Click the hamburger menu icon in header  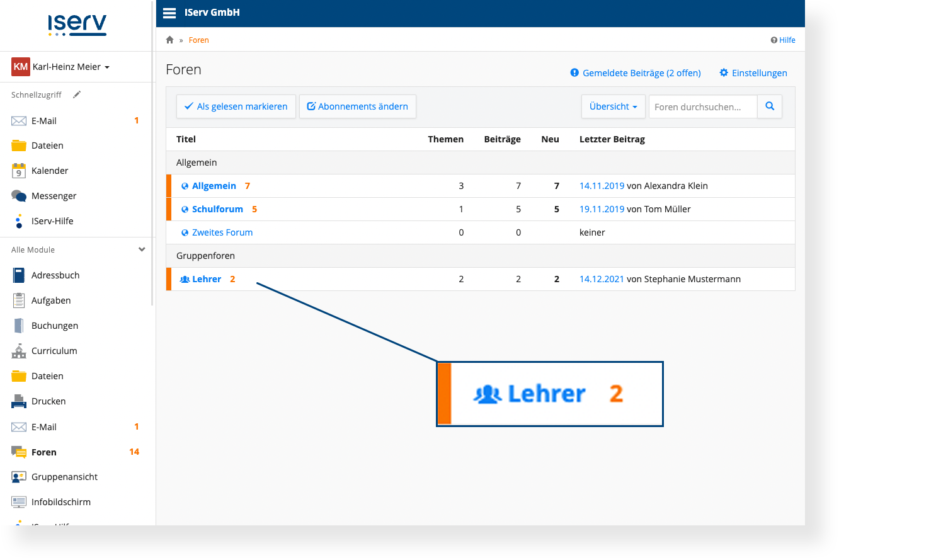[169, 13]
